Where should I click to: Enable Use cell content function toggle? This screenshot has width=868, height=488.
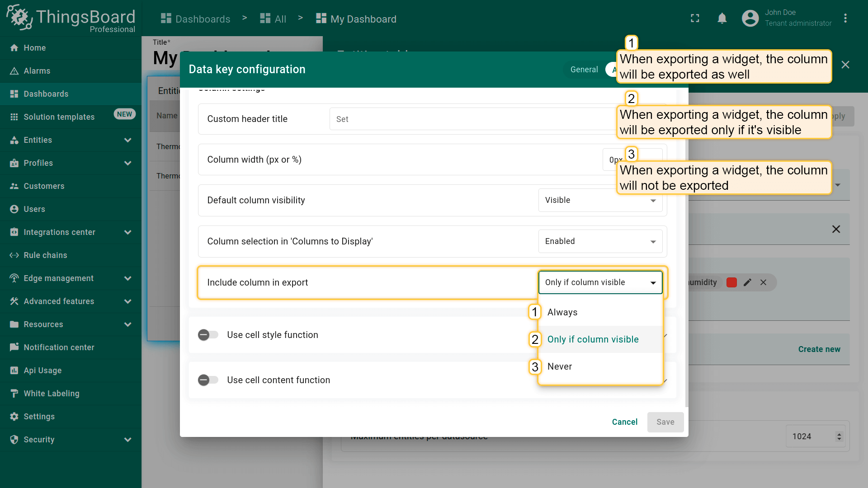tap(208, 380)
